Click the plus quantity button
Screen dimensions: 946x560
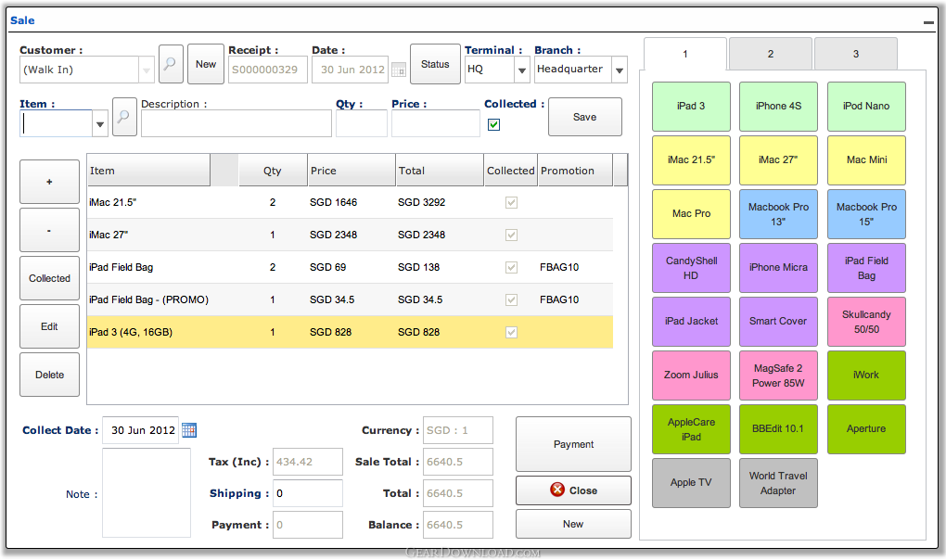tap(49, 182)
